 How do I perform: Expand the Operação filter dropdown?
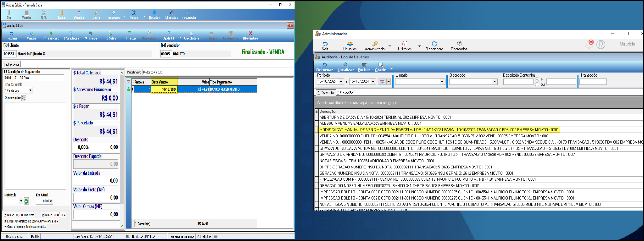click(x=494, y=82)
